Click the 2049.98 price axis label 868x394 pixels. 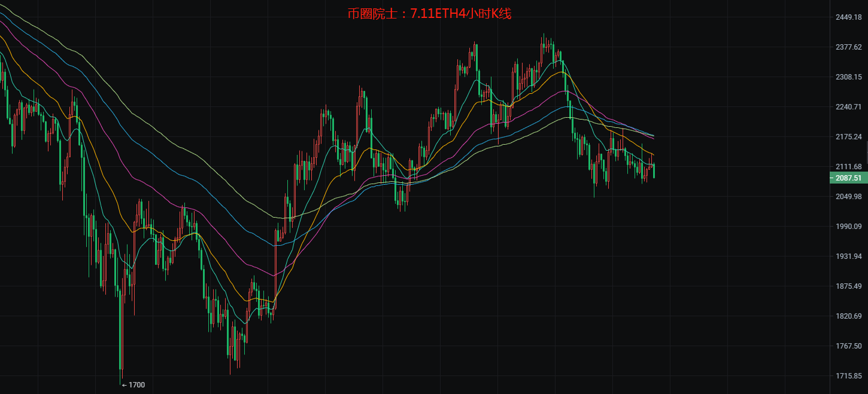click(848, 196)
